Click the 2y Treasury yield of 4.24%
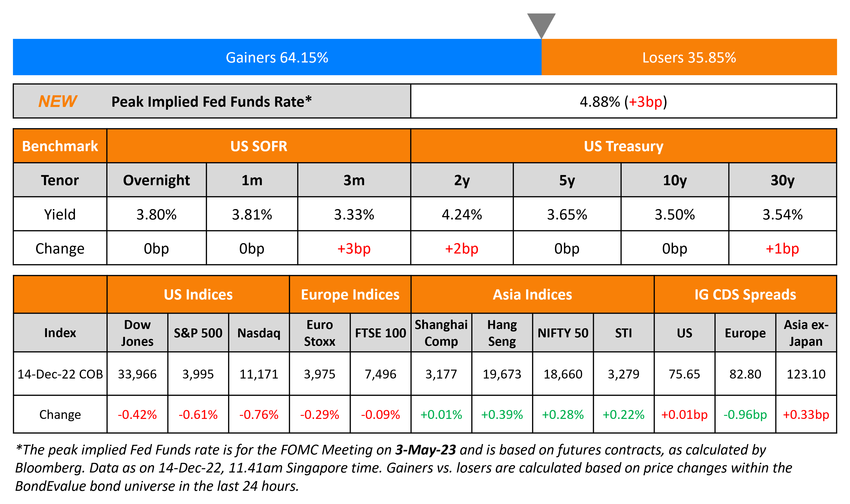Viewport: 850px width, 504px height. pyautogui.click(x=462, y=214)
